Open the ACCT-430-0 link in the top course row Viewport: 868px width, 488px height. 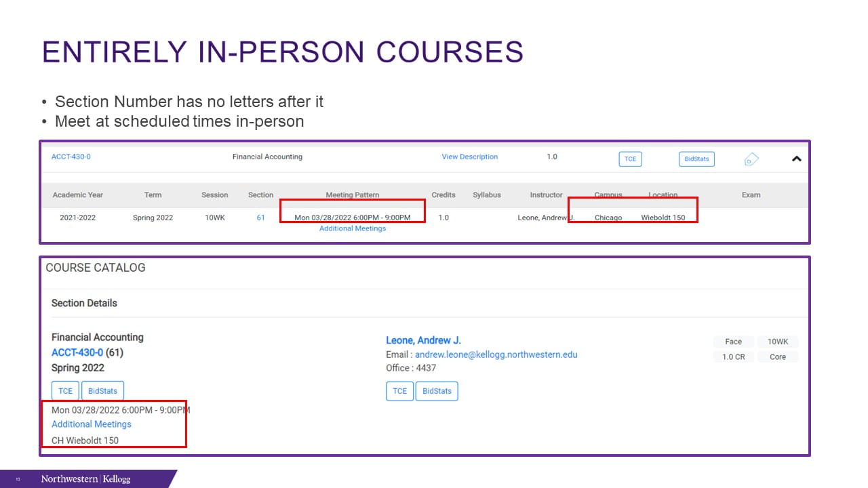(71, 157)
